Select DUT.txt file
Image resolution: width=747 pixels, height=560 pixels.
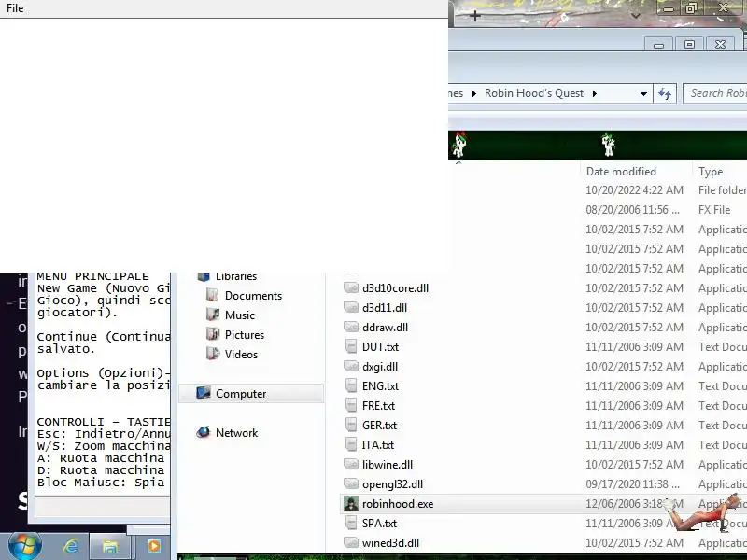[380, 346]
